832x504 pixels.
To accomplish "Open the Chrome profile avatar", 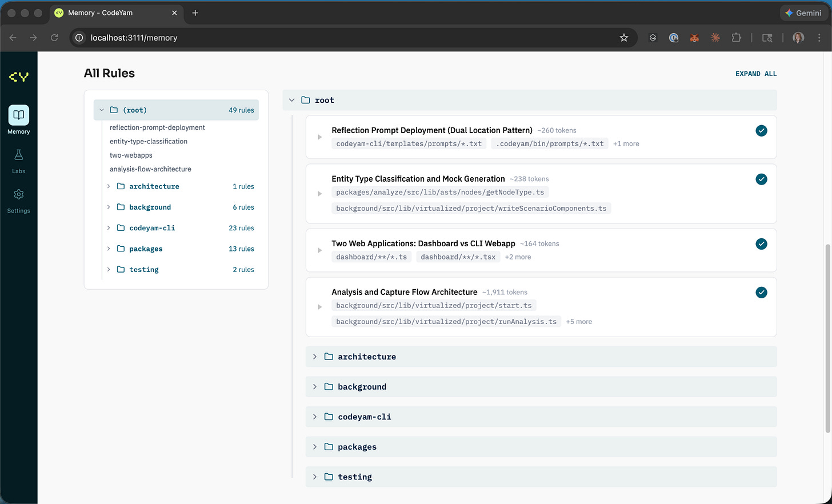I will [x=798, y=38].
